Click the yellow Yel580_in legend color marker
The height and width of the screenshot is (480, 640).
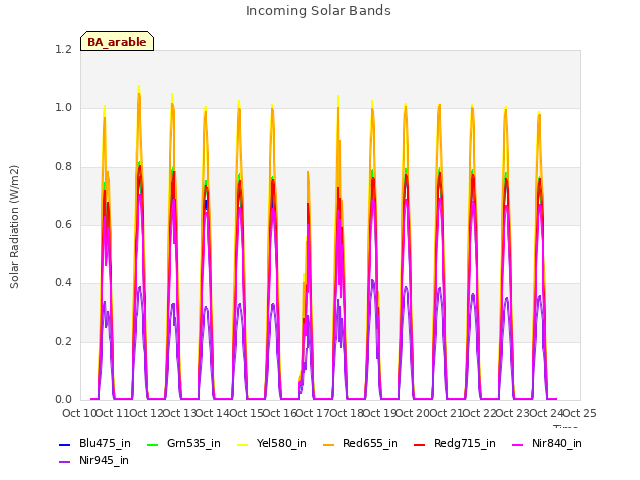(x=242, y=444)
